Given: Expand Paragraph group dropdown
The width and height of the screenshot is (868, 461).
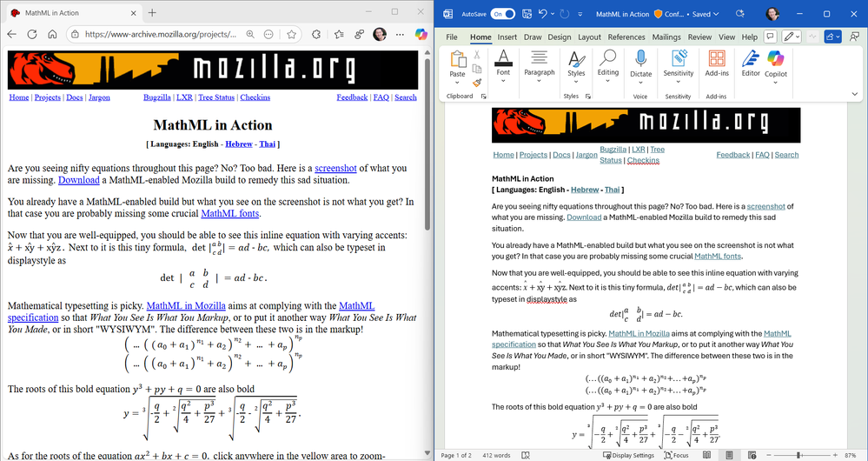Looking at the screenshot, I should 539,81.
